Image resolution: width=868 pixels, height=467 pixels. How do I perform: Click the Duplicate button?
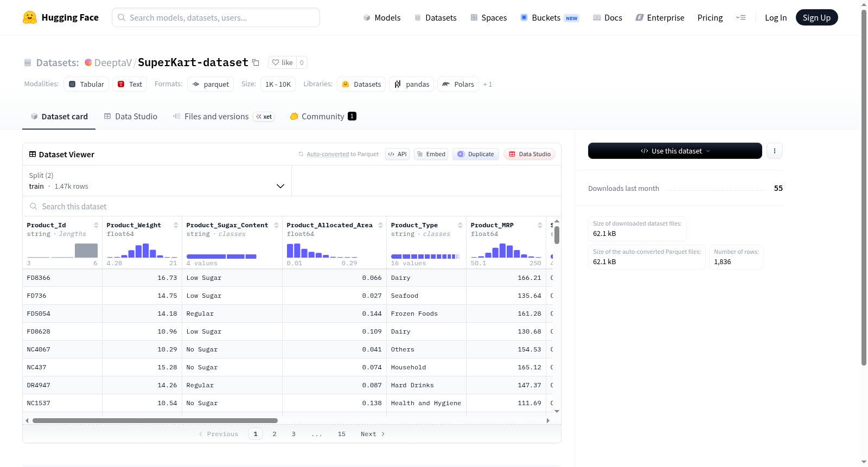coord(476,154)
